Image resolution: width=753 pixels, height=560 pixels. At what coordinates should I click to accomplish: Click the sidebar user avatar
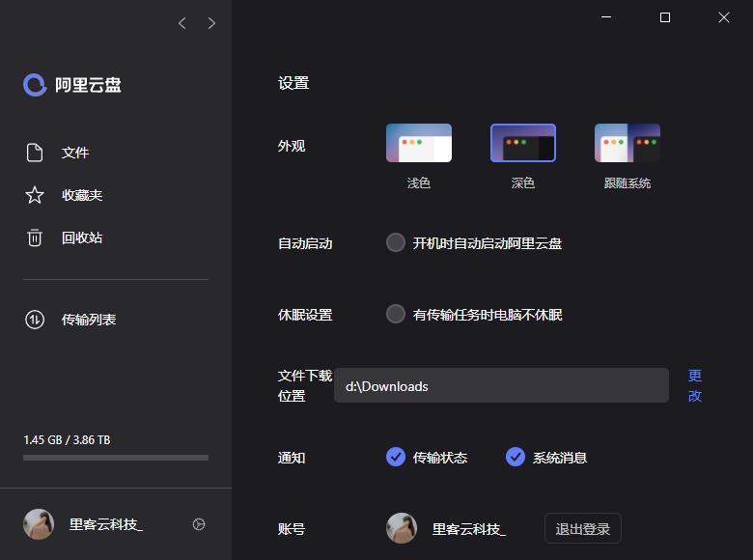point(39,524)
